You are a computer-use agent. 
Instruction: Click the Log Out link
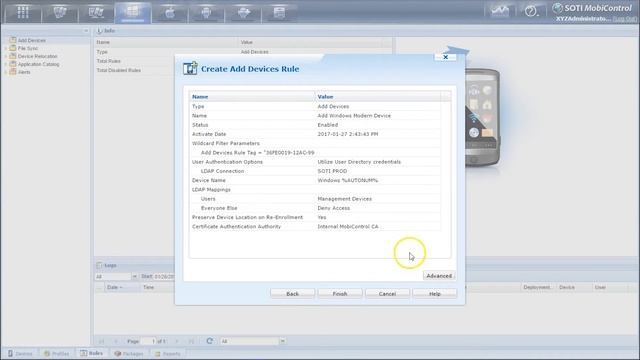click(x=624, y=19)
